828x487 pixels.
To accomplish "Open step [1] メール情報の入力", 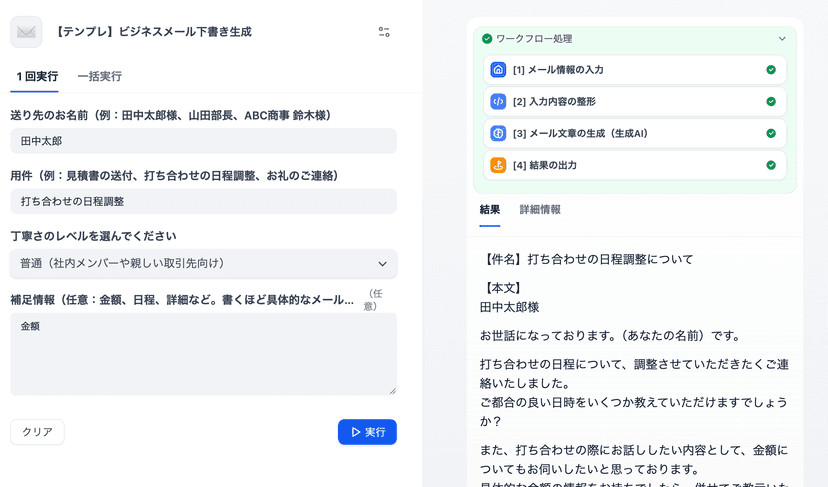I will 635,70.
